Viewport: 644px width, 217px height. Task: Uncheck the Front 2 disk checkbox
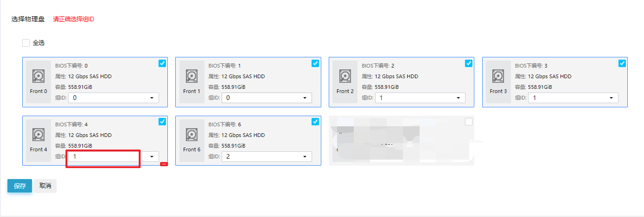point(469,63)
